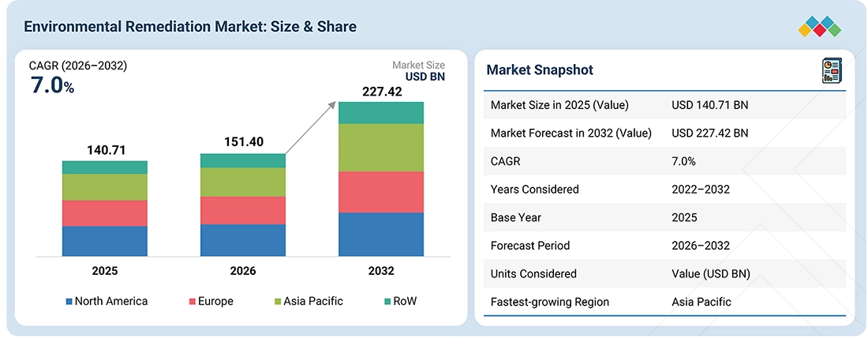Click the gray Market Size label above USD BN

418,66
